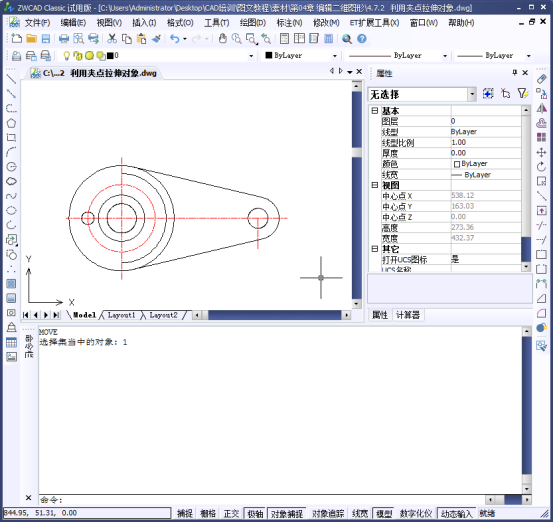This screenshot has width=553, height=522.
Task: Click the Cut scissors icon
Action: (112, 38)
